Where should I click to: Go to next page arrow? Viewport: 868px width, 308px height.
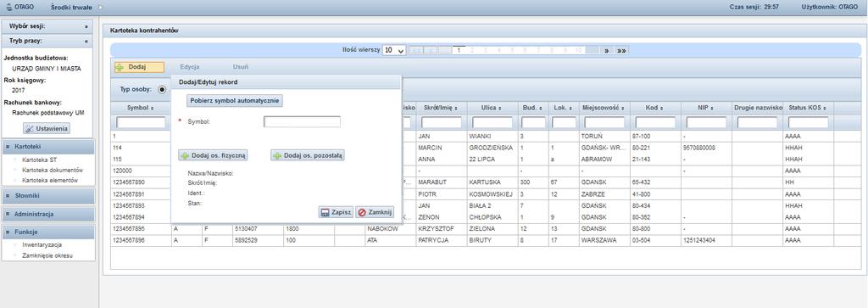607,50
